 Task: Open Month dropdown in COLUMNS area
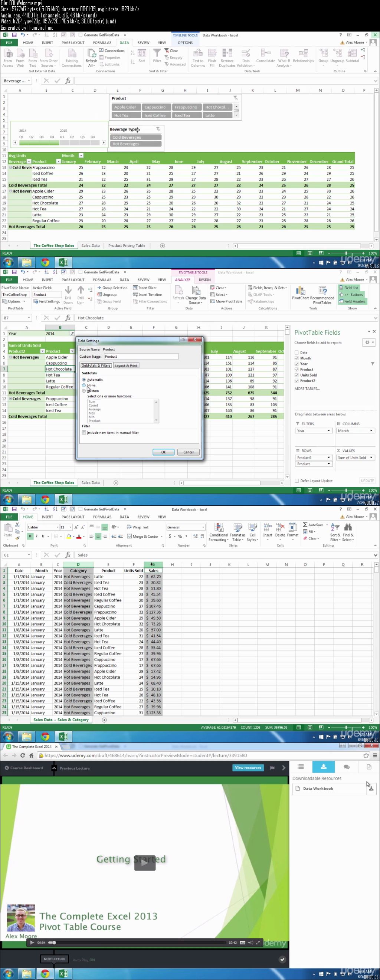click(x=371, y=431)
